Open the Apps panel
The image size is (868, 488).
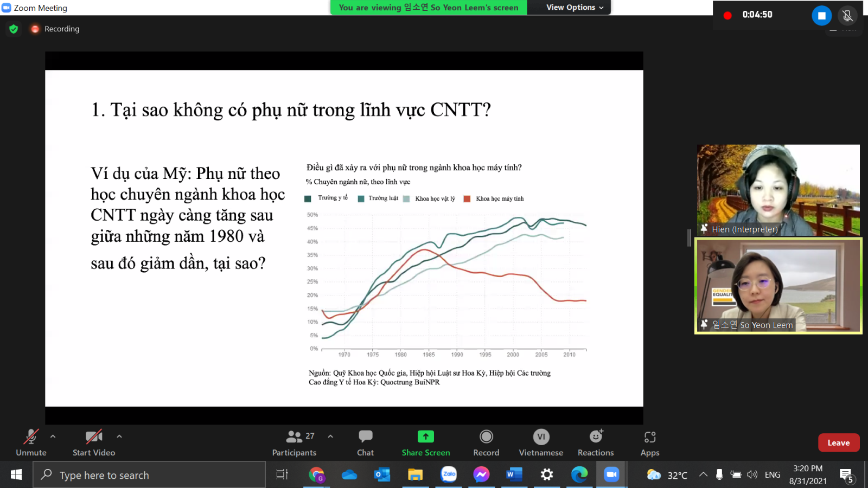[649, 442]
